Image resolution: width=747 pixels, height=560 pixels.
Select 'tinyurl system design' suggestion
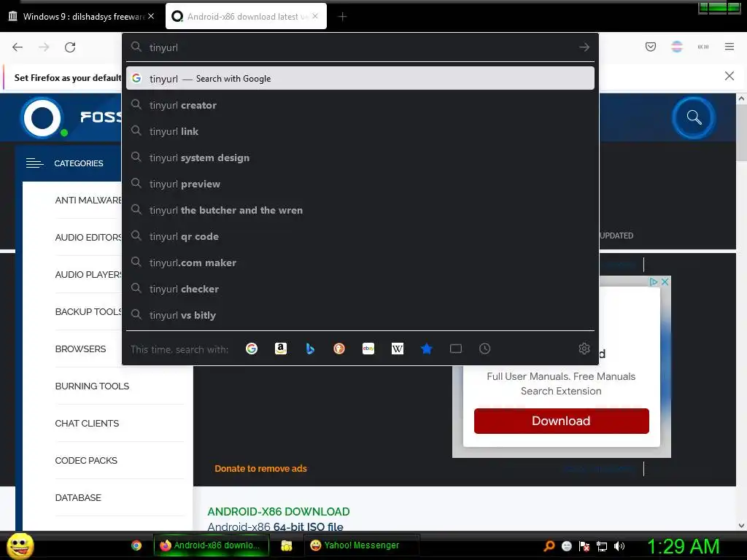(x=360, y=157)
